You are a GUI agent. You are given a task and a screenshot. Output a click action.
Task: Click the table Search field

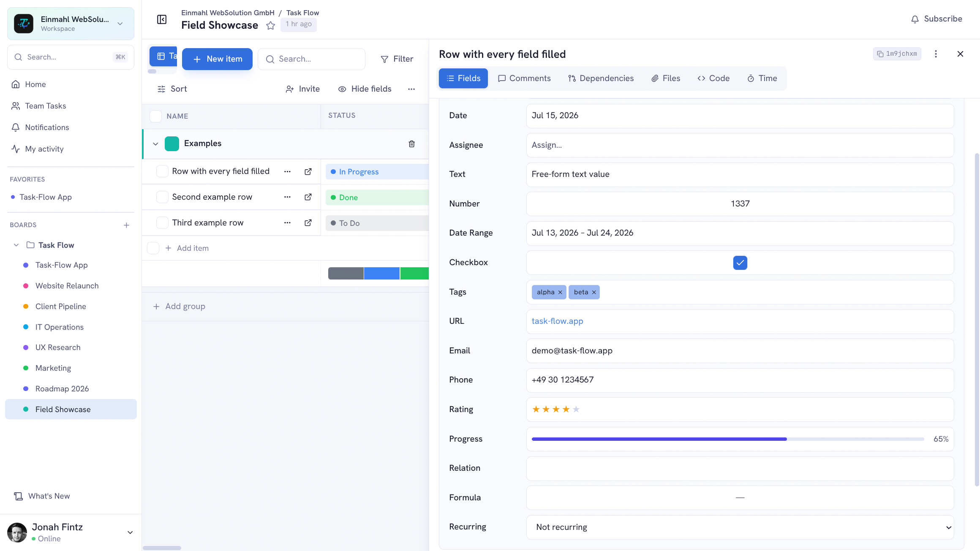coord(311,59)
